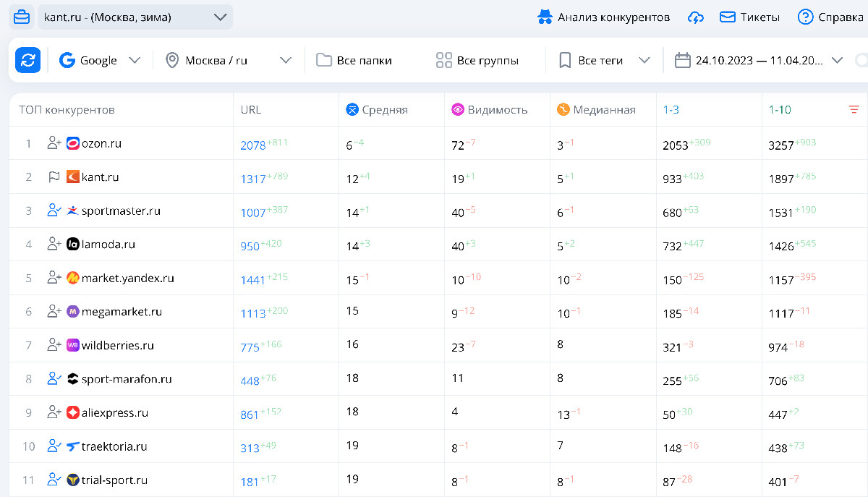Click the aliexpress.ru favicon
Image resolution: width=868 pixels, height=497 pixels.
73,412
